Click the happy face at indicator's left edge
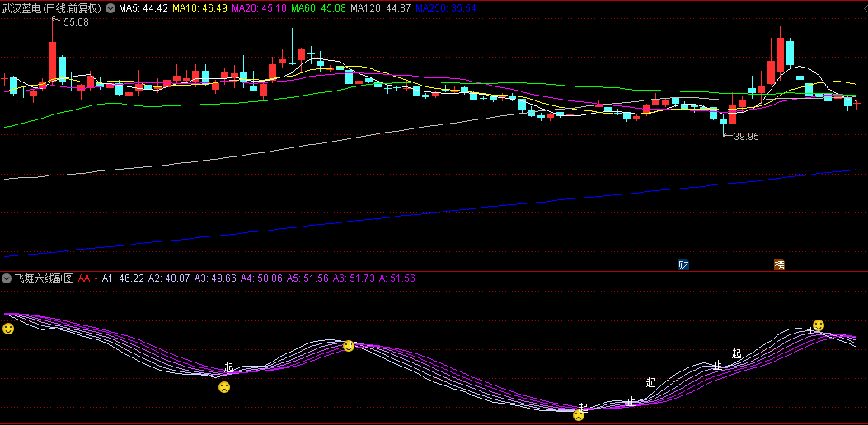 point(8,329)
